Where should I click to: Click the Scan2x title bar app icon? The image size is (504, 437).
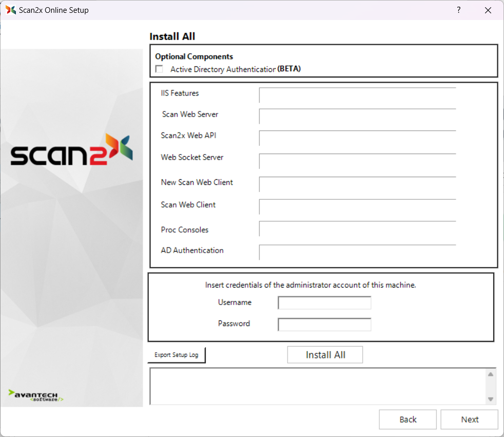[11, 10]
